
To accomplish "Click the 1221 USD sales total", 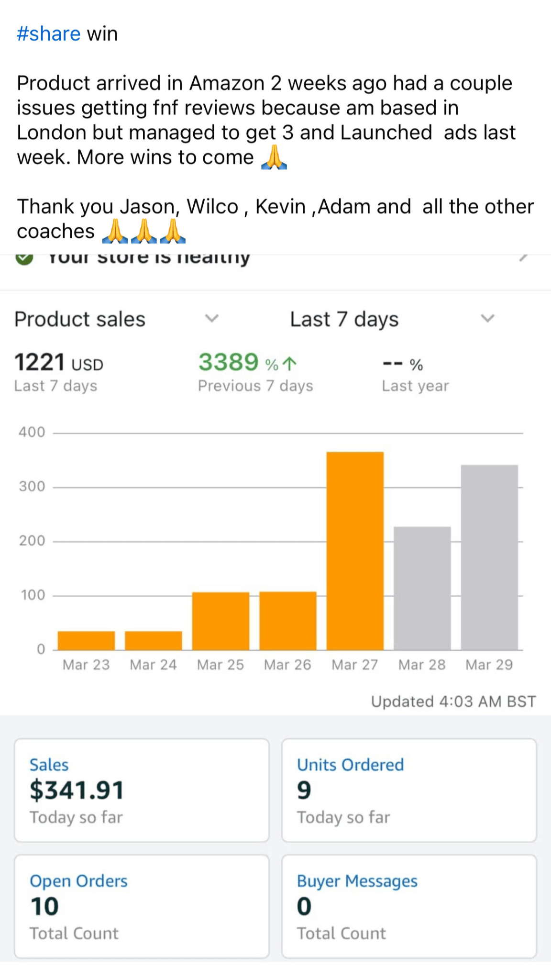I will tap(59, 363).
